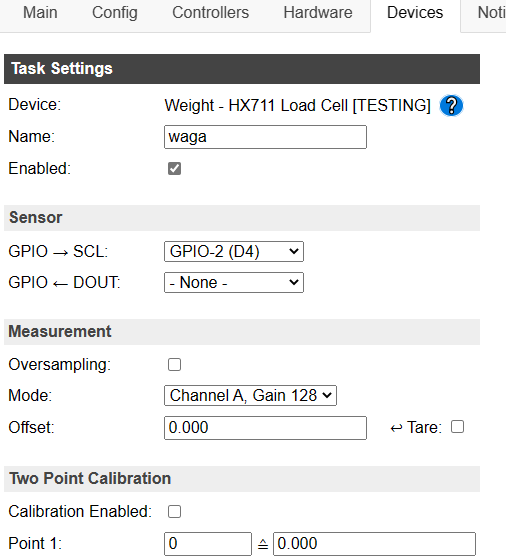
Task: Click the Name field containing waga
Action: click(x=265, y=137)
